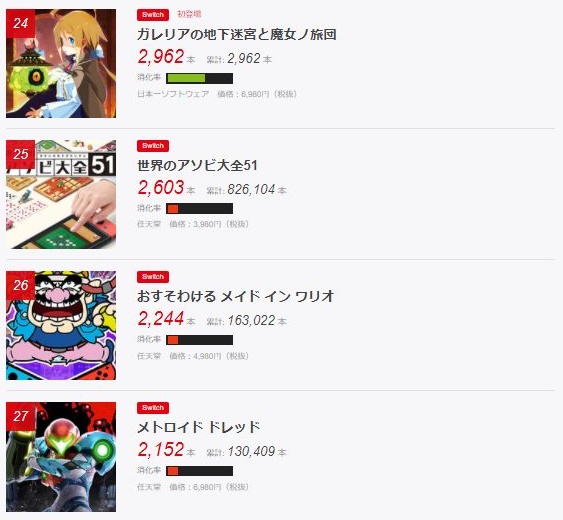This screenshot has width=563, height=520.
Task: Click the Switch badge above 世界のアソビ大全51
Action: tap(153, 146)
